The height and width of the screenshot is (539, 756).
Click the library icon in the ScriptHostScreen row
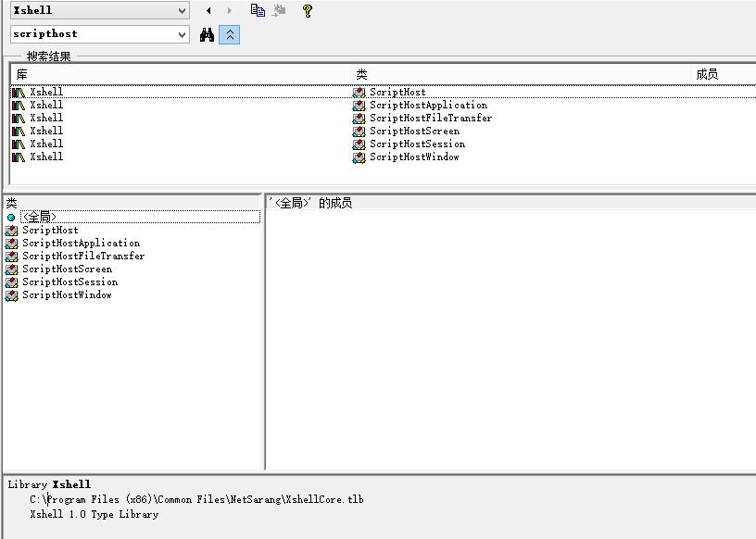click(x=19, y=132)
